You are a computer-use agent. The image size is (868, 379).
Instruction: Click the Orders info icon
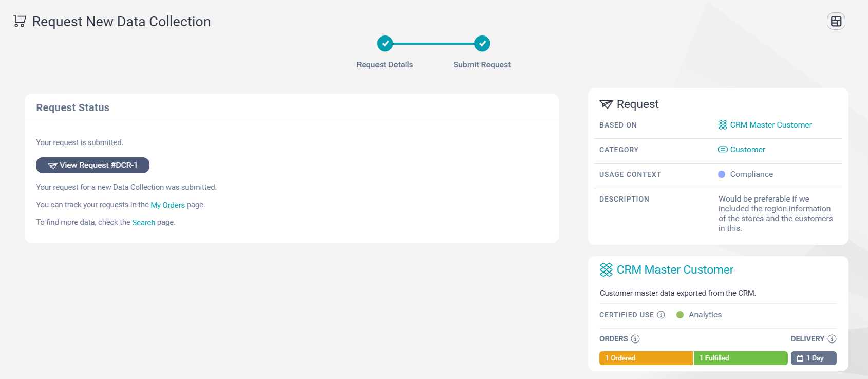click(635, 339)
